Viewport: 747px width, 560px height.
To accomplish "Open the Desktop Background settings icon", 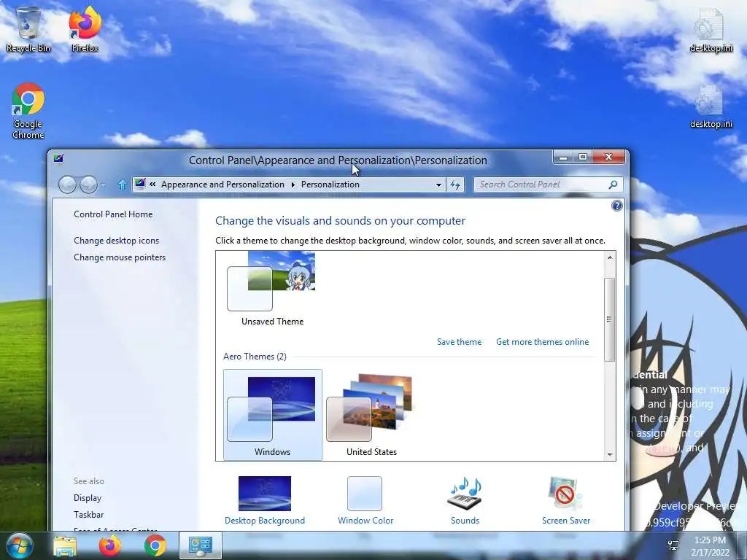I will [x=264, y=500].
